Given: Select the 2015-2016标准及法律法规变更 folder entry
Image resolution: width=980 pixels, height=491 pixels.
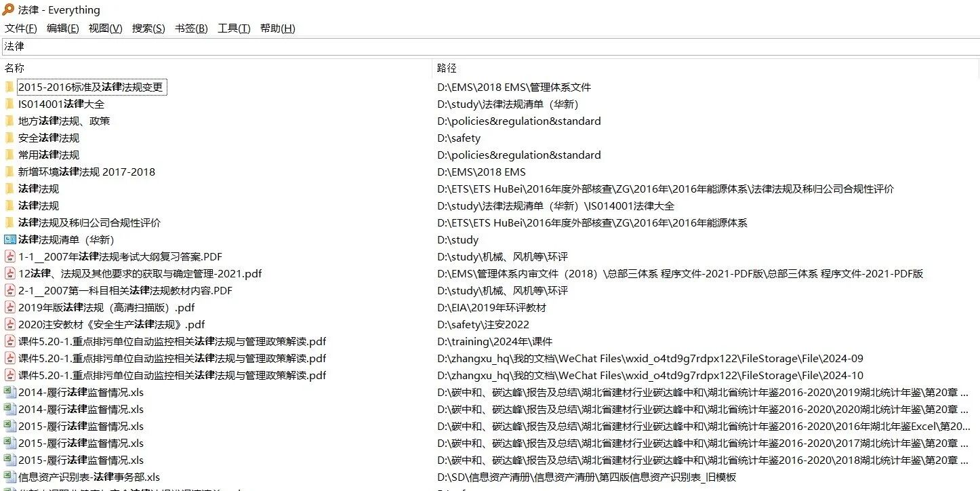Looking at the screenshot, I should pos(91,87).
